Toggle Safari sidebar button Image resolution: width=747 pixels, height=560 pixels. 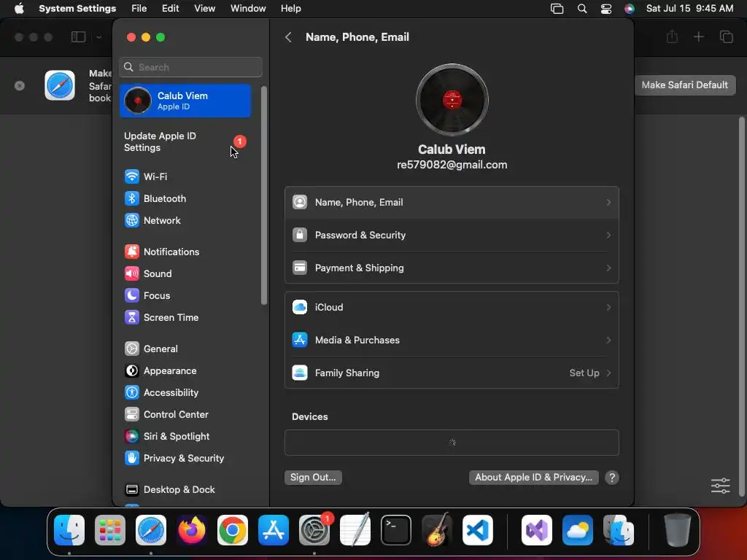[x=78, y=37]
